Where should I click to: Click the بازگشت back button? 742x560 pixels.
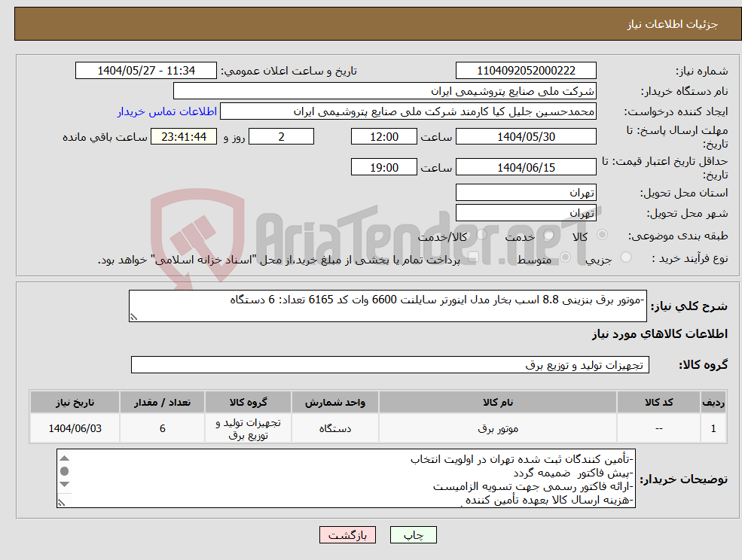(x=347, y=535)
